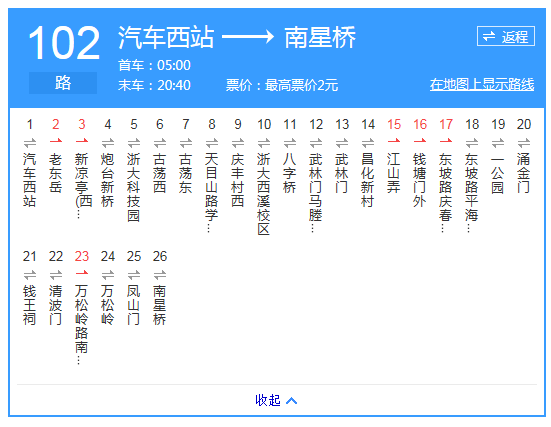551x427 pixels.
Task: Click the 首车：05:00 first-bus time
Action: coord(154,65)
